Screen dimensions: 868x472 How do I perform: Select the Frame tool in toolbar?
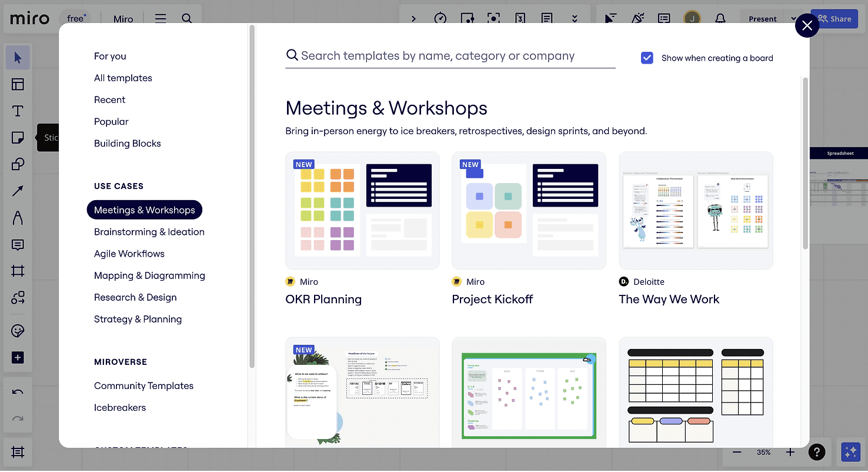(x=18, y=271)
